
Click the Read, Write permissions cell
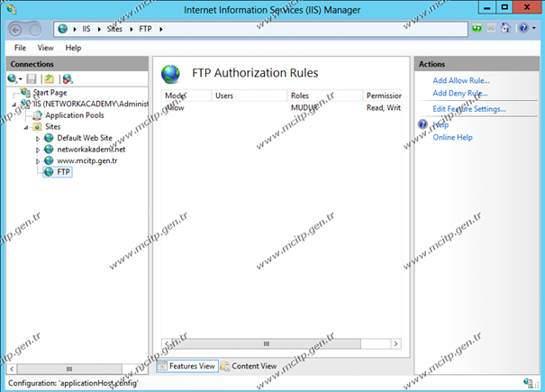click(x=384, y=108)
